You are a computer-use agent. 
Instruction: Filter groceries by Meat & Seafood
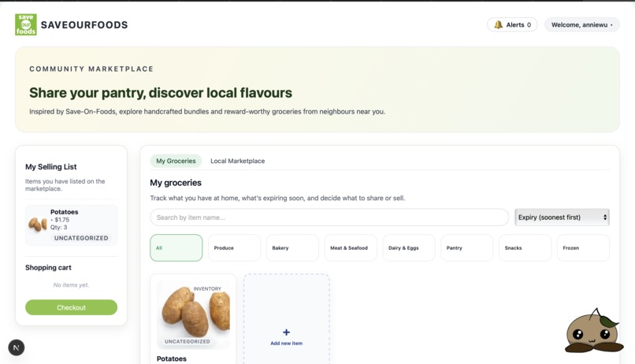click(x=351, y=248)
